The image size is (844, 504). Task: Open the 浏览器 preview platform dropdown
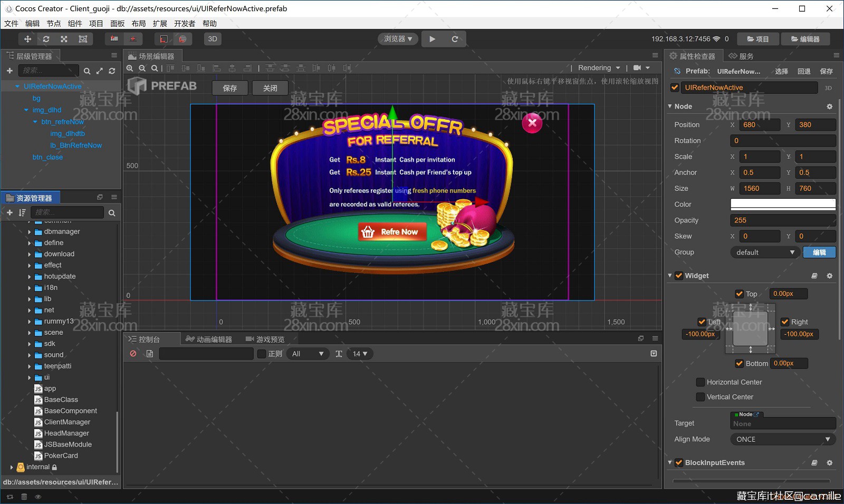point(398,39)
